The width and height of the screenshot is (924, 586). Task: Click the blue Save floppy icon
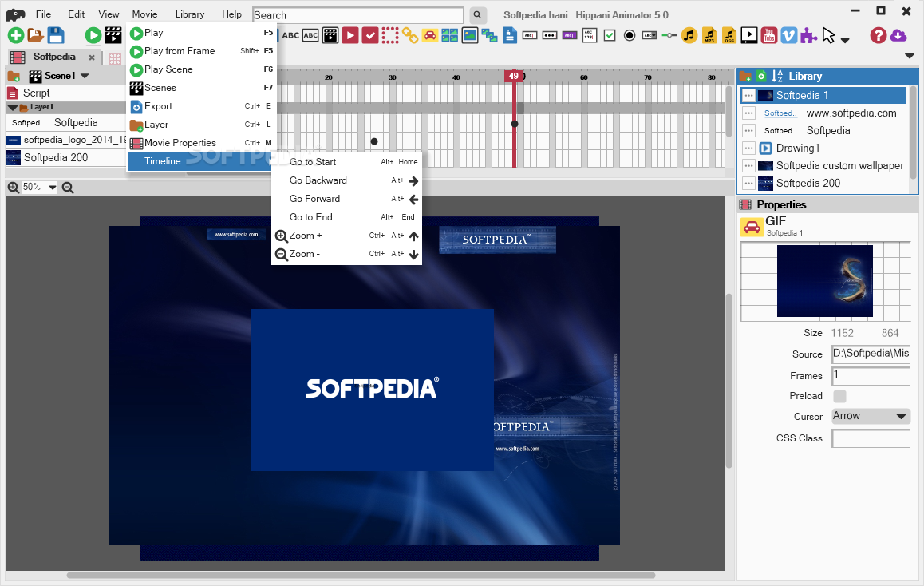coord(56,35)
